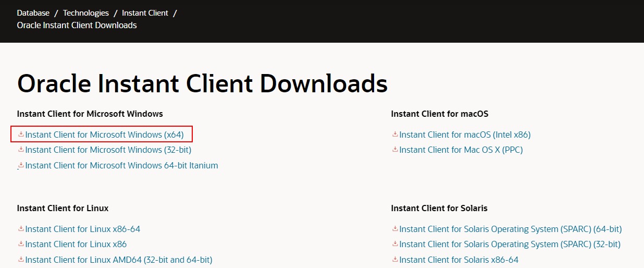The image size is (644, 268).
Task: Open Instant Client for Microsoft Windows (32-bit)
Action: pos(108,150)
